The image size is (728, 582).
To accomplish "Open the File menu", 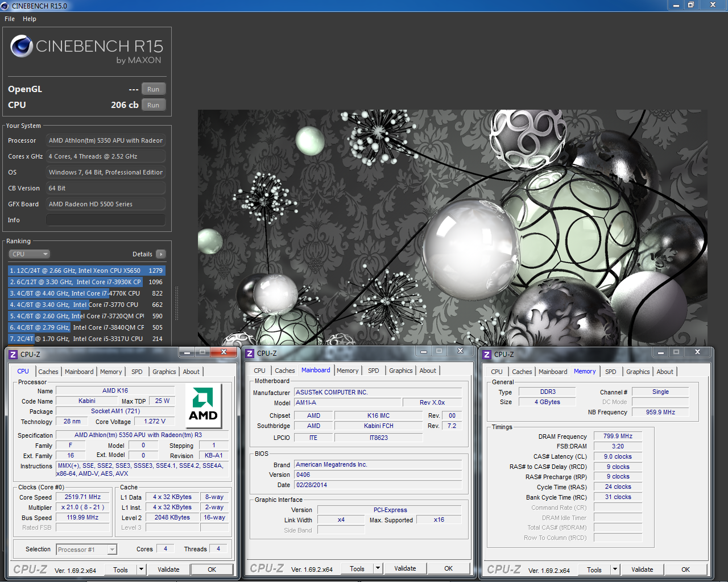I will coord(10,19).
